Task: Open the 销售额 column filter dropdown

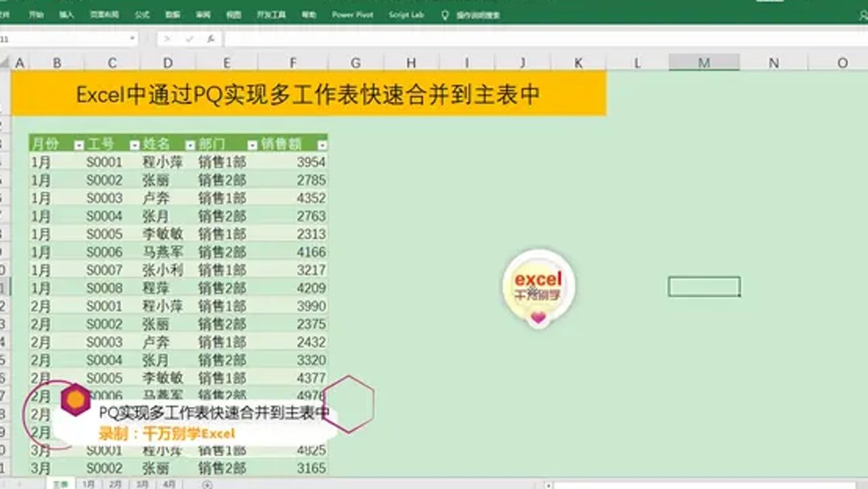Action: pos(321,143)
